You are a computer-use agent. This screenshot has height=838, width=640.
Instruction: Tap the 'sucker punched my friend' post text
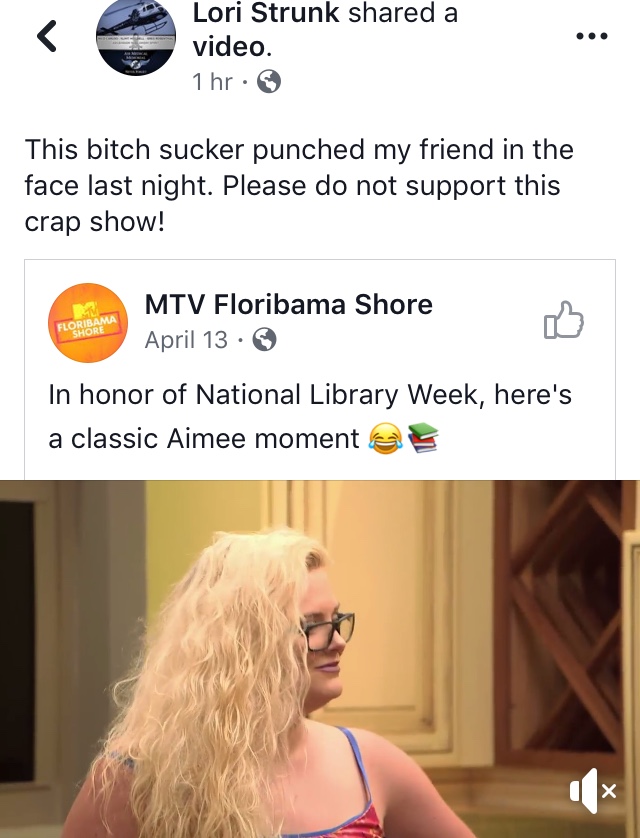299,185
